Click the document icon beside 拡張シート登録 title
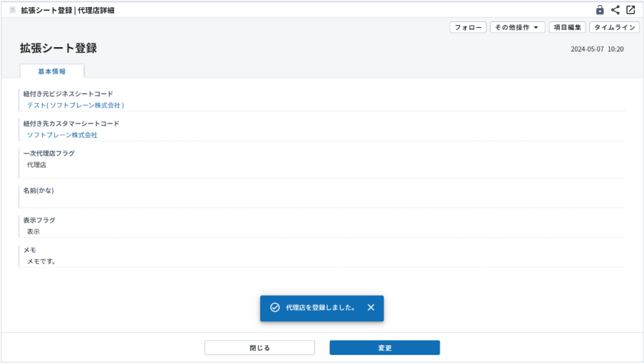Screen dimensions: 644x363 [13, 11]
